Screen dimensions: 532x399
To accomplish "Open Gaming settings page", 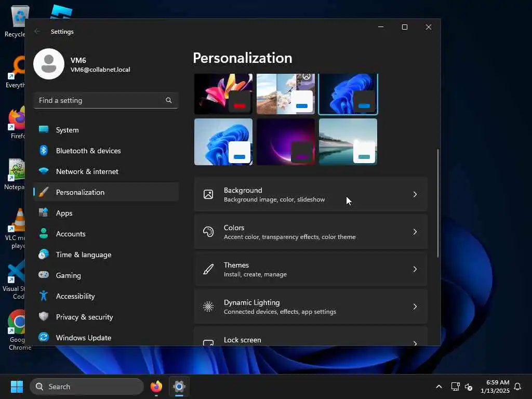I will click(x=106, y=275).
